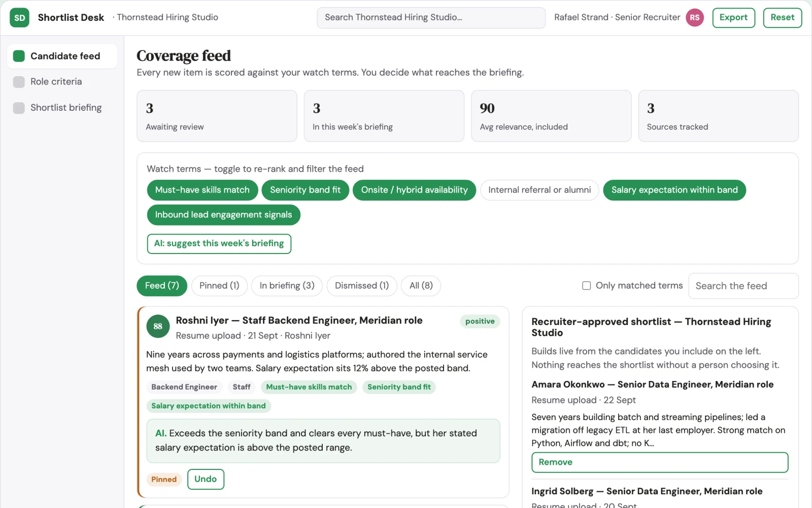Click the Shortlist Desk SD logo

point(19,18)
